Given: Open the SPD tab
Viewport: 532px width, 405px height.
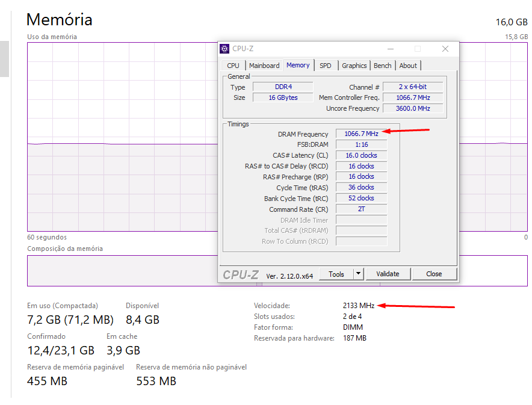Looking at the screenshot, I should click(x=326, y=66).
